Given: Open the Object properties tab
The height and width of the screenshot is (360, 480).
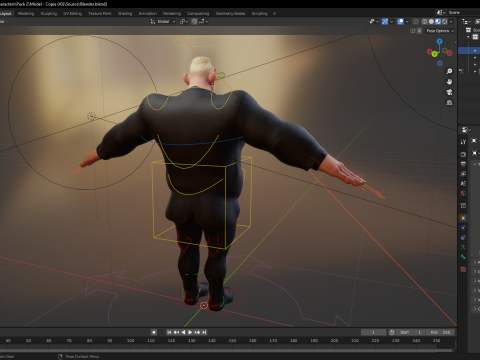Looking at the screenshot, I should tap(463, 218).
